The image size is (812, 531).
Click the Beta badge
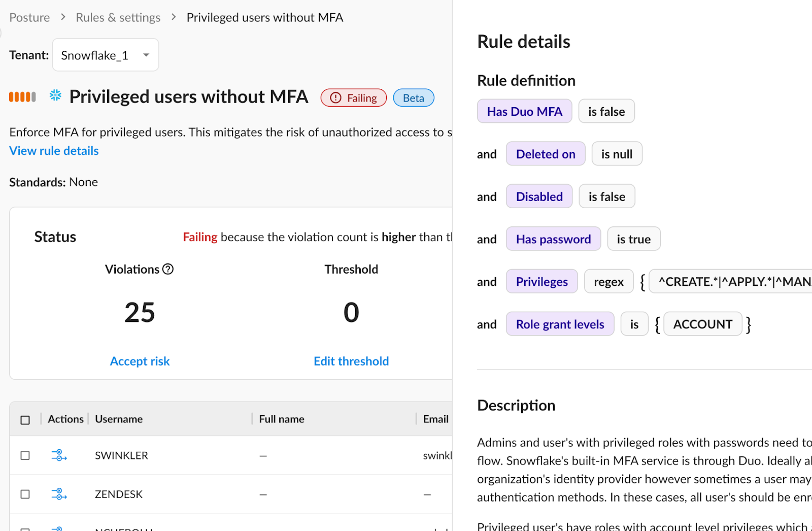(x=413, y=98)
